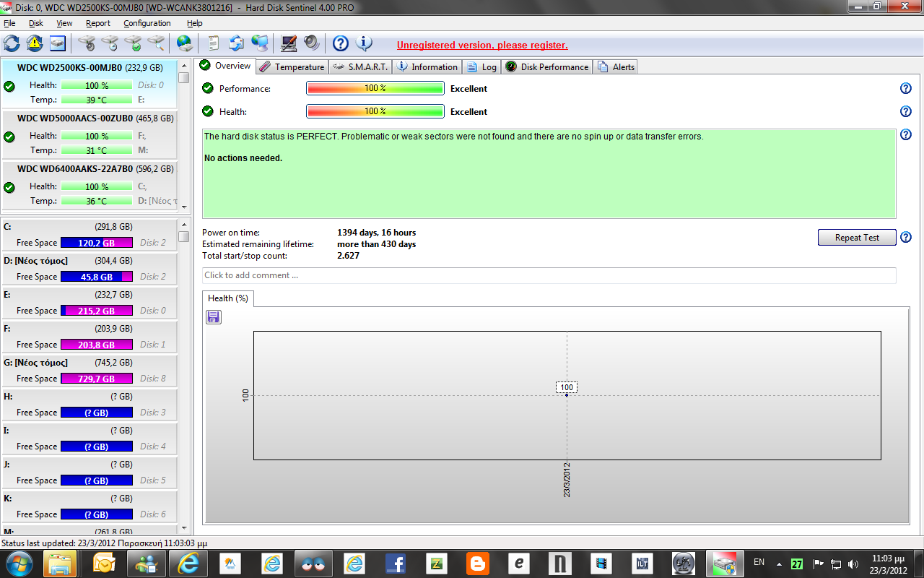924x578 pixels.
Task: Open help for the Performance row
Action: click(x=906, y=88)
